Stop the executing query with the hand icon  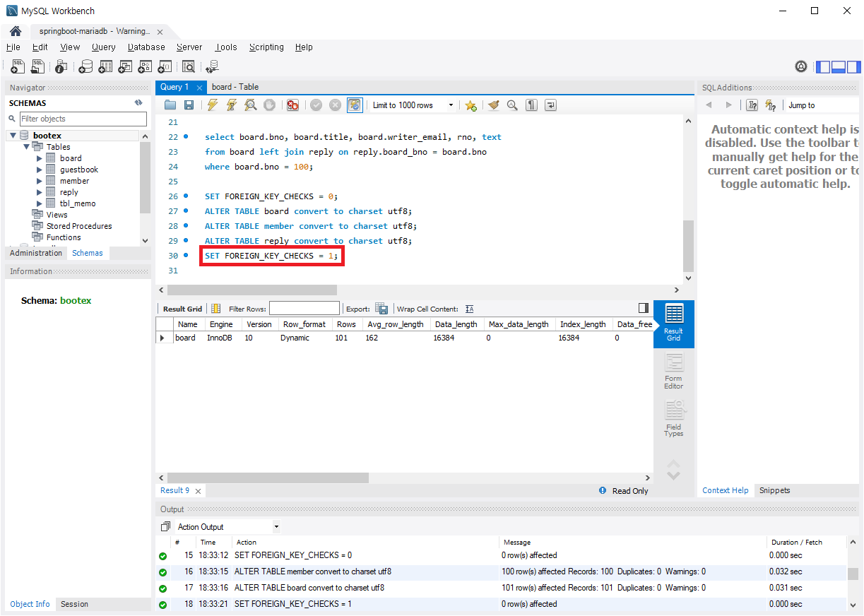tap(269, 105)
